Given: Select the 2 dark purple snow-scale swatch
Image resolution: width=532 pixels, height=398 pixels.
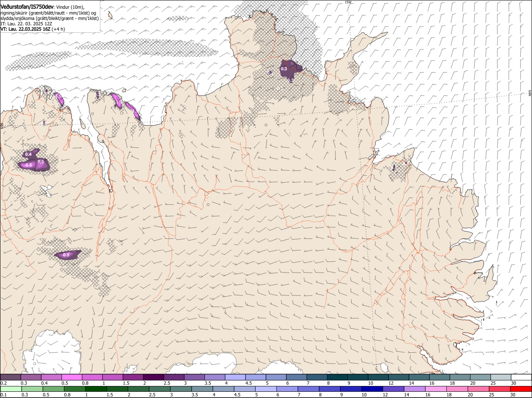Looking at the screenshot, I should [153, 377].
